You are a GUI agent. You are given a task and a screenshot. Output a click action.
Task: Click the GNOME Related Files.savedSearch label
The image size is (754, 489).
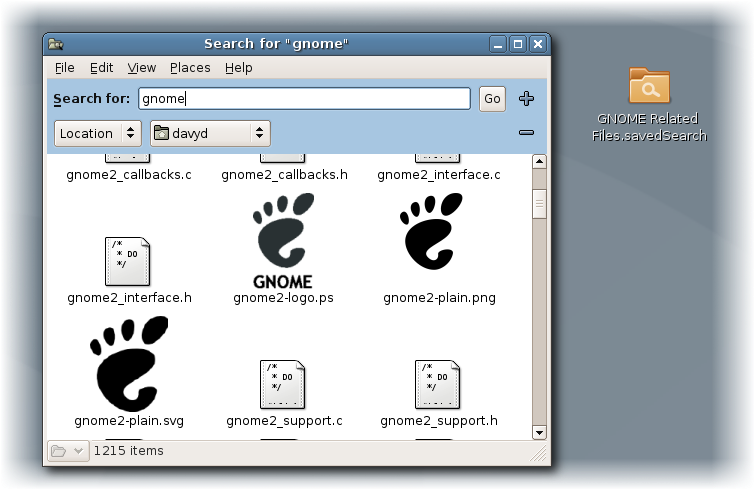pyautogui.click(x=649, y=127)
